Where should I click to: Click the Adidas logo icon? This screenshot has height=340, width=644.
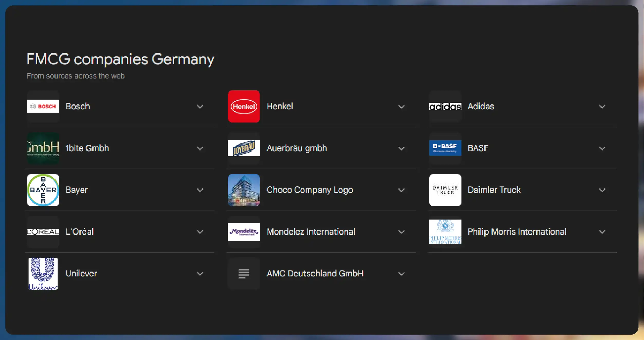(445, 106)
